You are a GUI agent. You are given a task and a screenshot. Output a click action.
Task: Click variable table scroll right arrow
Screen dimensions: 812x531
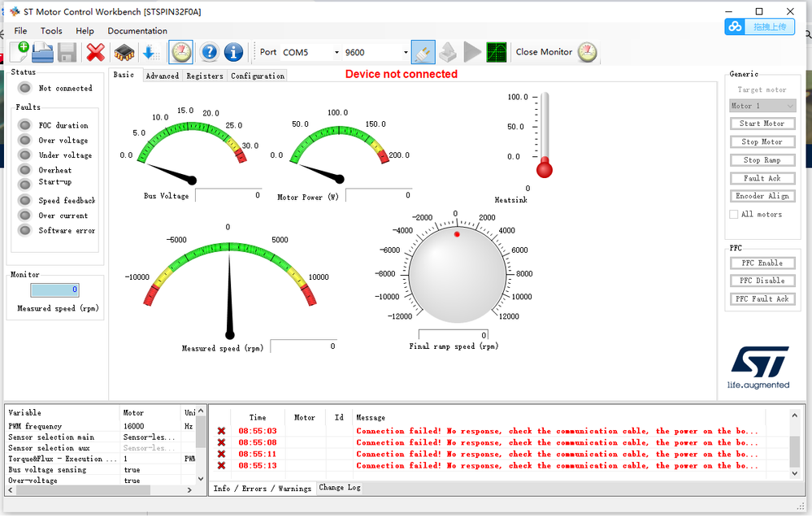click(189, 490)
